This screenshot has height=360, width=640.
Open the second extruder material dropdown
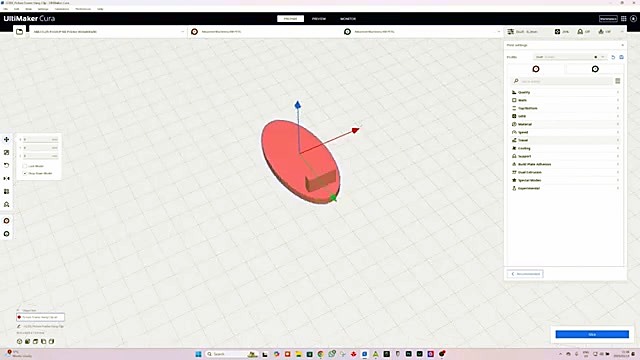[423, 31]
